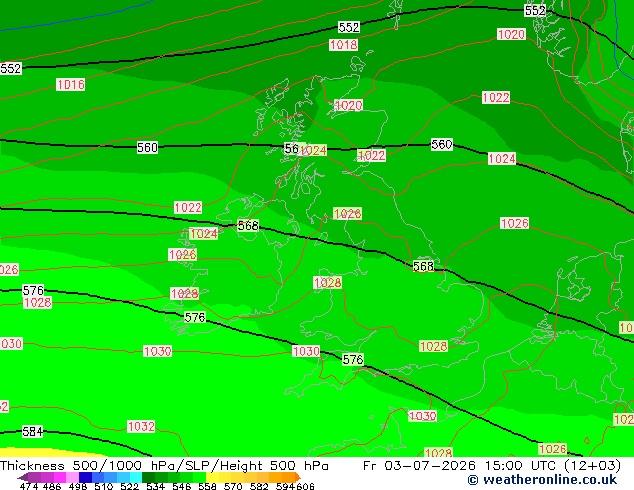Select the forecast date Fr 03-07-2026 15:00 UTC
This screenshot has width=634, height=490.
460,466
